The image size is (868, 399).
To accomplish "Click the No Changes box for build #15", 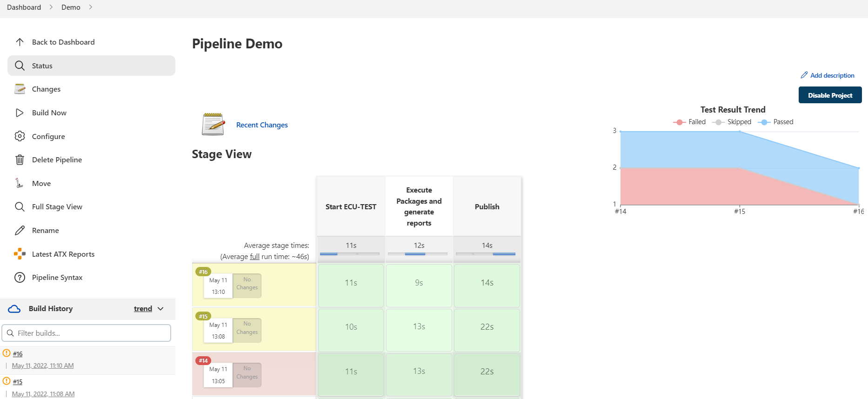I will coord(247,330).
